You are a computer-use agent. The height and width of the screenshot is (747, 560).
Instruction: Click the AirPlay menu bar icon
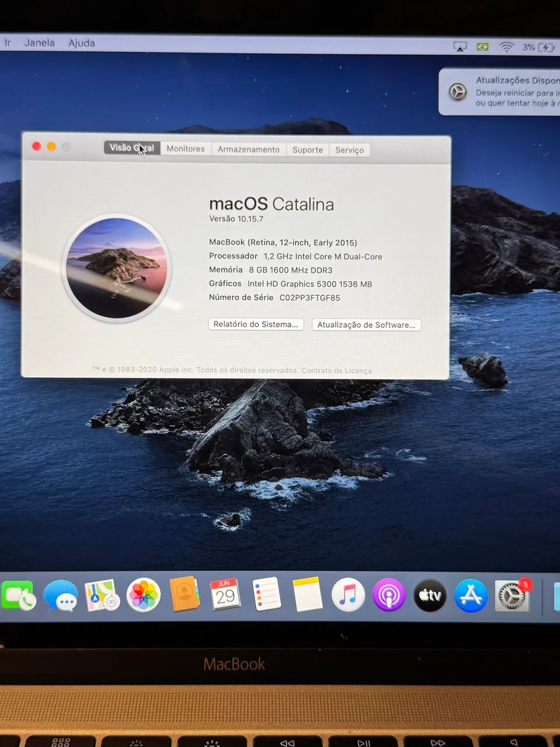tap(460, 47)
